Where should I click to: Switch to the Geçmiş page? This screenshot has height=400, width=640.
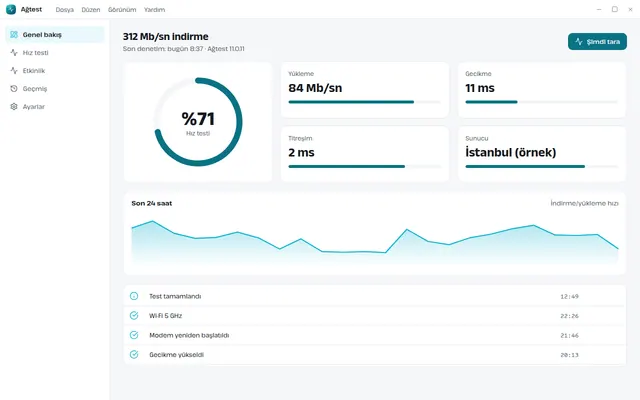(55, 89)
